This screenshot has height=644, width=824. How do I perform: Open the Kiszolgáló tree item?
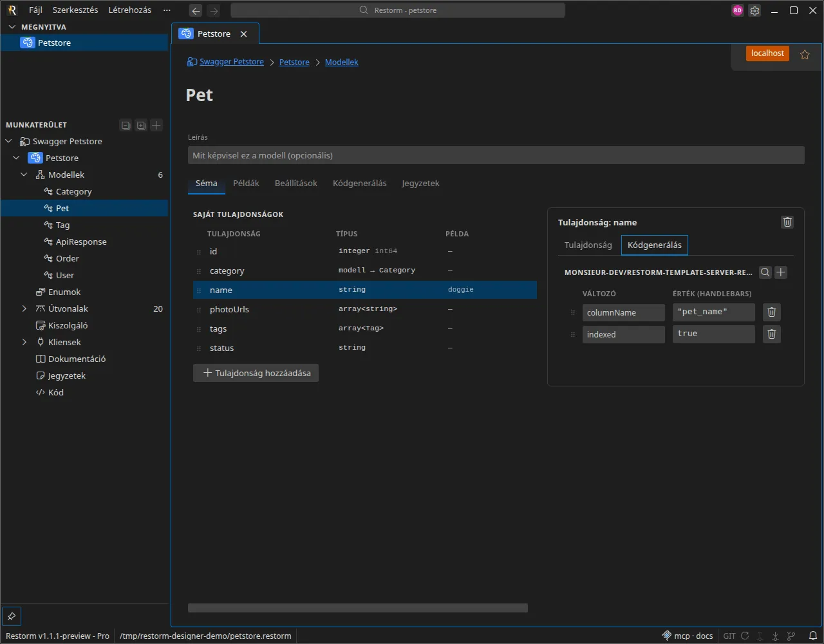[x=84, y=326]
